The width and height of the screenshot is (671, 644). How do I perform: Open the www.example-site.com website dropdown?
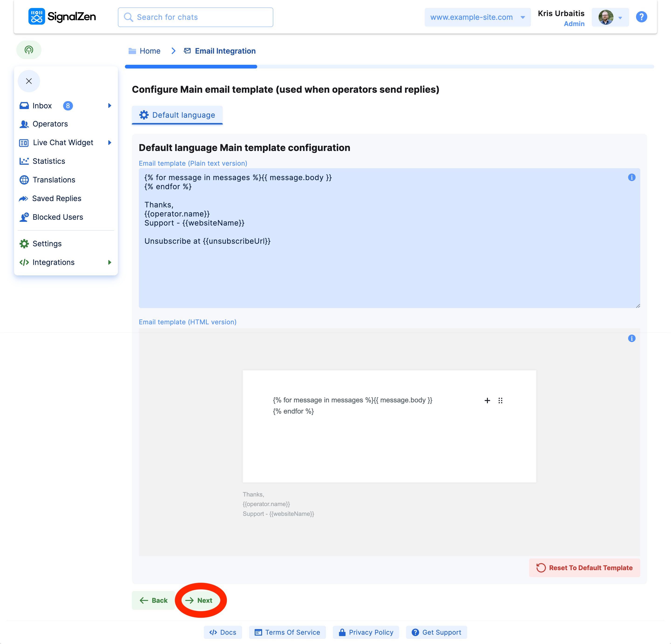[x=477, y=17]
